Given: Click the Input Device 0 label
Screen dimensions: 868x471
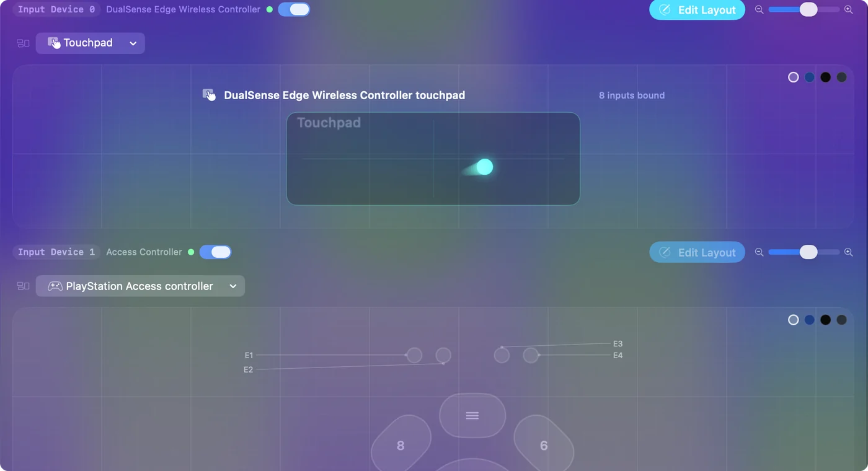Looking at the screenshot, I should [56, 9].
